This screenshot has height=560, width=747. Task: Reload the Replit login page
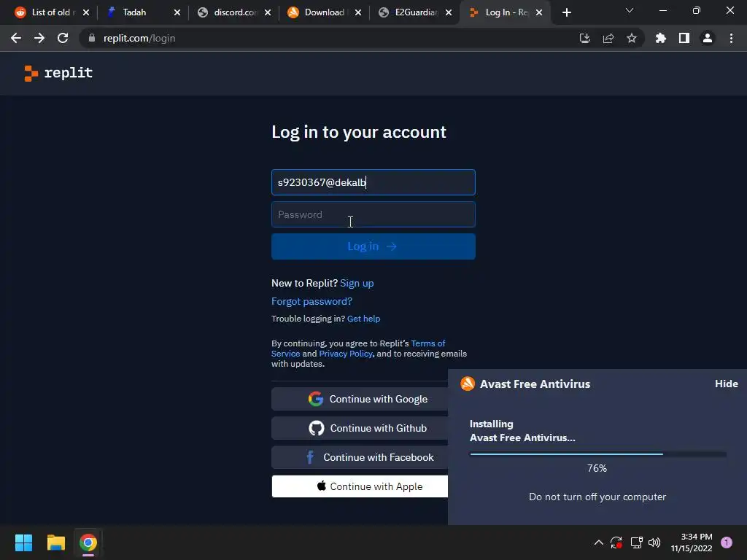point(63,38)
